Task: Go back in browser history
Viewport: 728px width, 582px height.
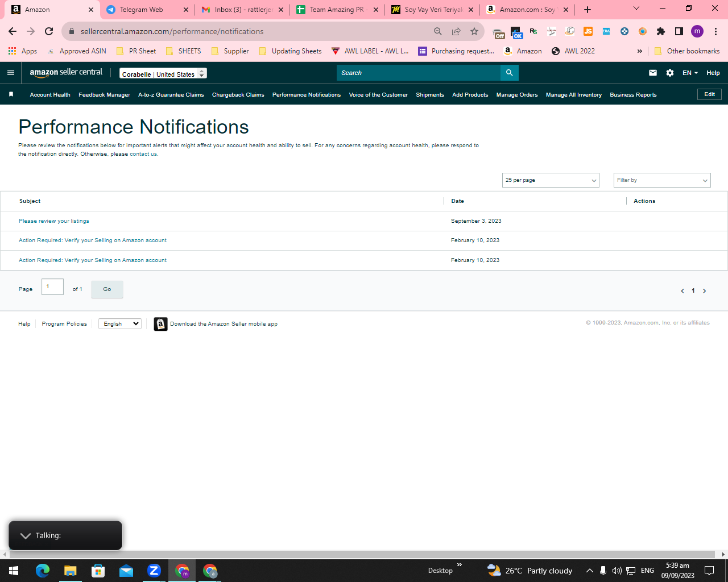Action: (13, 31)
